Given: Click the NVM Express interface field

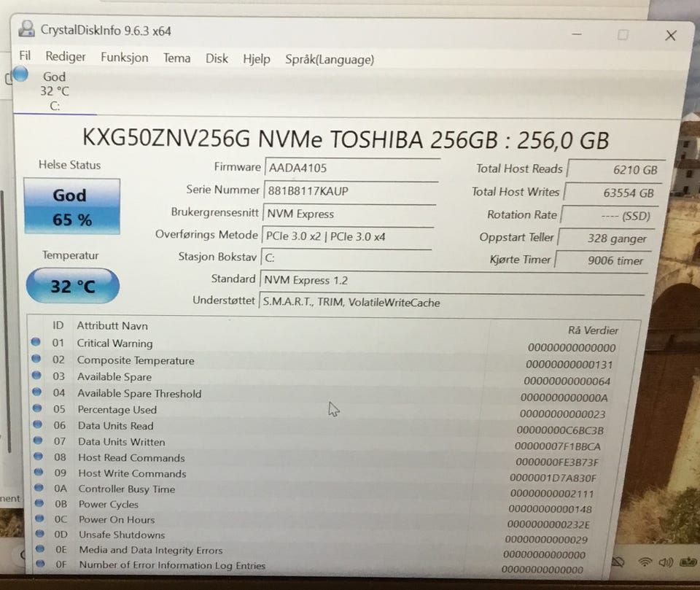Looking at the screenshot, I should click(349, 214).
